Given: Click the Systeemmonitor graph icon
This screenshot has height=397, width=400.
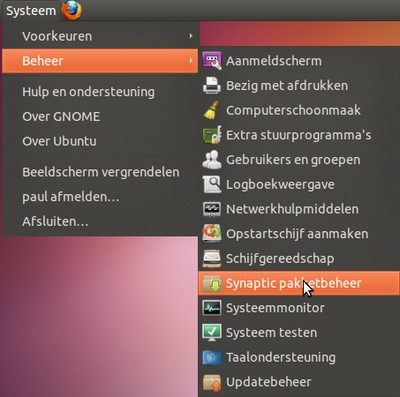Looking at the screenshot, I should click(x=212, y=308).
